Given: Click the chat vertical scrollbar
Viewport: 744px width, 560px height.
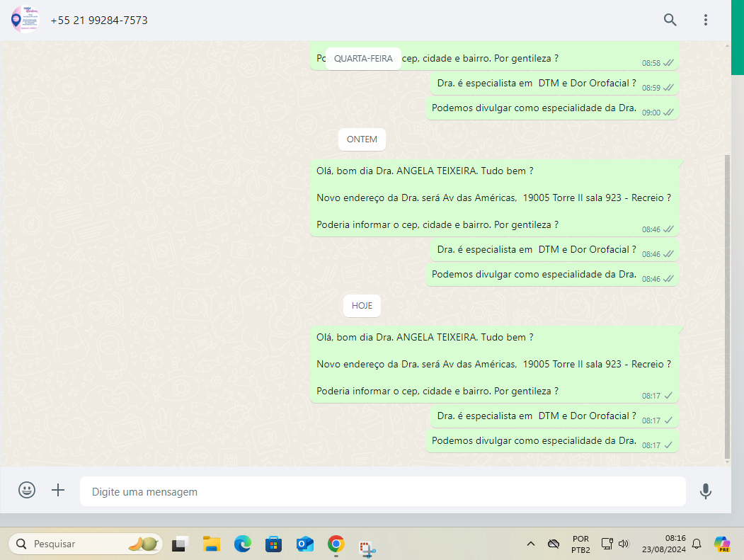Looking at the screenshot, I should tap(728, 304).
